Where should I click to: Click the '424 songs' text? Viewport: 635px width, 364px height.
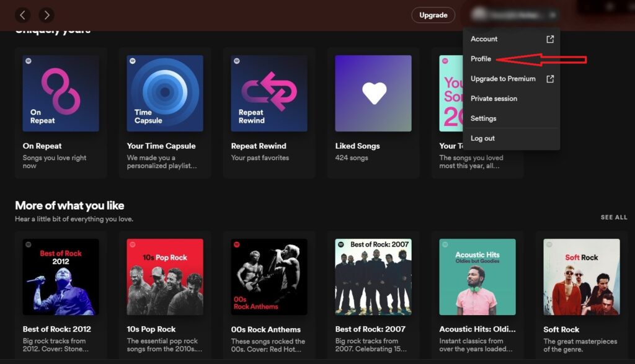point(352,158)
